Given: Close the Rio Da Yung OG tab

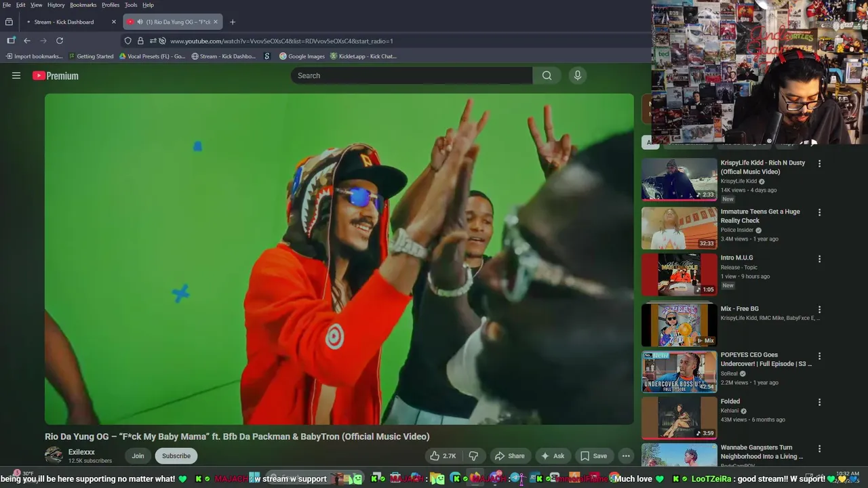Looking at the screenshot, I should 216,22.
